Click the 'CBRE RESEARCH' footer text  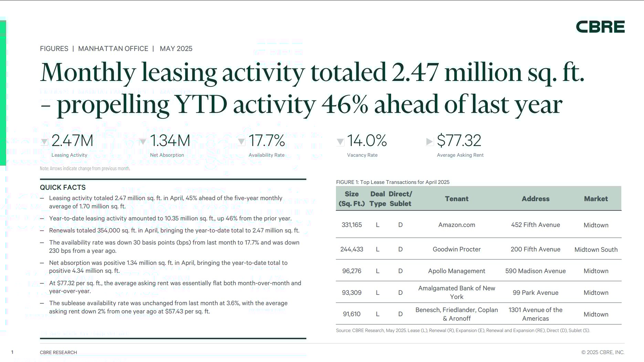(59, 352)
